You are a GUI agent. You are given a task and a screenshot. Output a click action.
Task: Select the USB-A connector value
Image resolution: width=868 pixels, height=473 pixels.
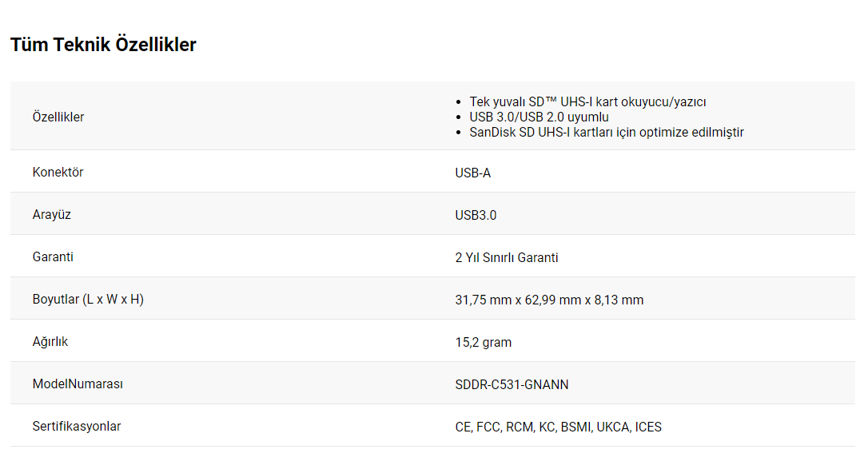(473, 173)
